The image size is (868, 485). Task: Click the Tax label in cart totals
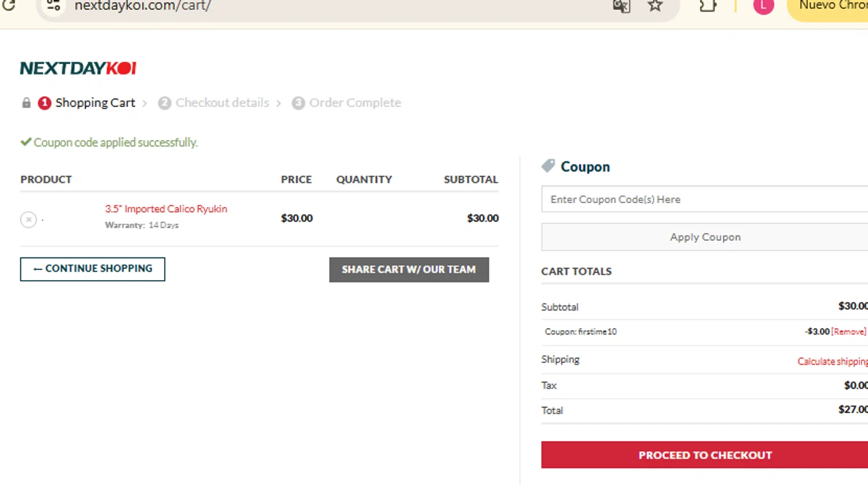point(549,385)
